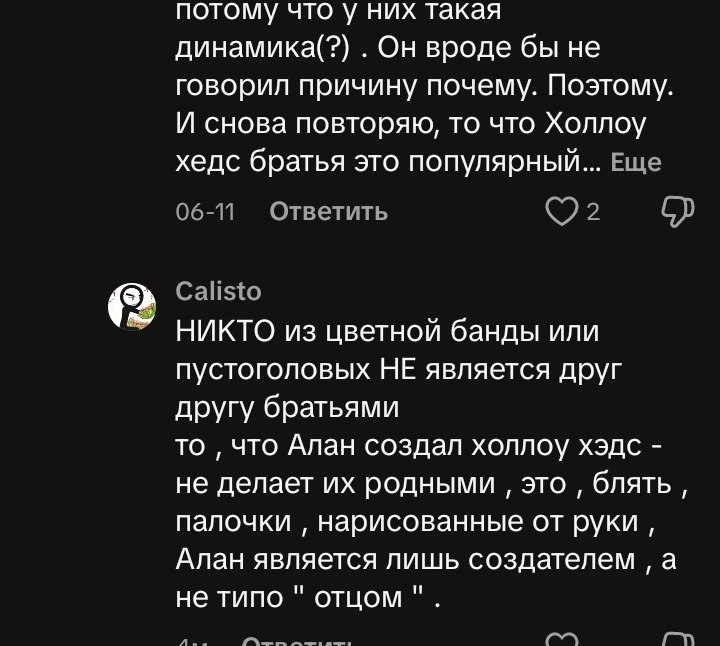Like the comment dated 06-11
720x646 pixels.
561,212
